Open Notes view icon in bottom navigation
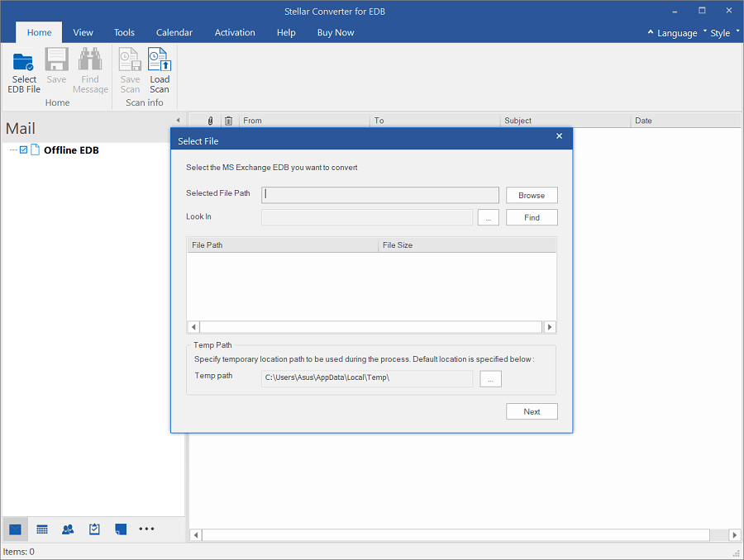The image size is (744, 560). coord(121,529)
